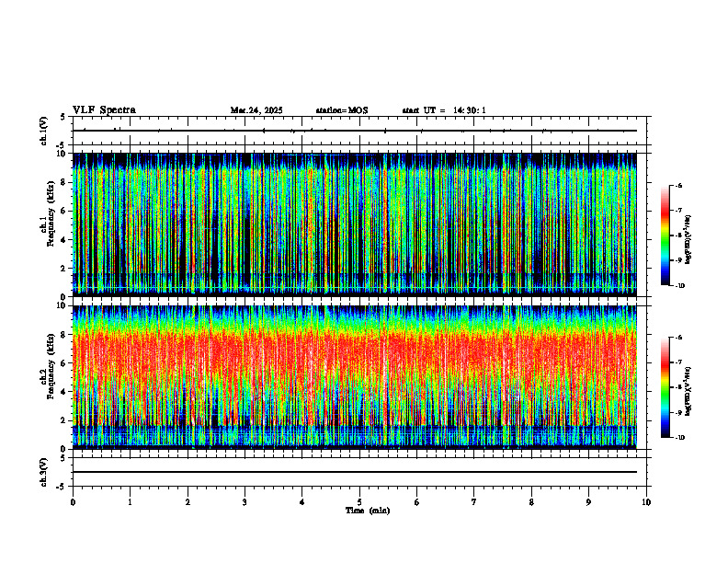The height and width of the screenshot is (563, 728).
Task: Click the "-6" tick on ch.1 color bar
Action: [678, 186]
